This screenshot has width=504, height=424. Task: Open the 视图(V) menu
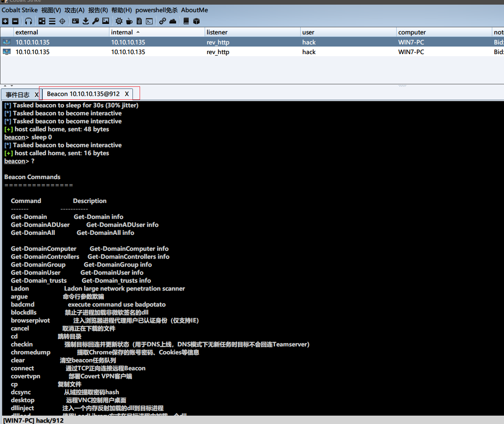[51, 10]
